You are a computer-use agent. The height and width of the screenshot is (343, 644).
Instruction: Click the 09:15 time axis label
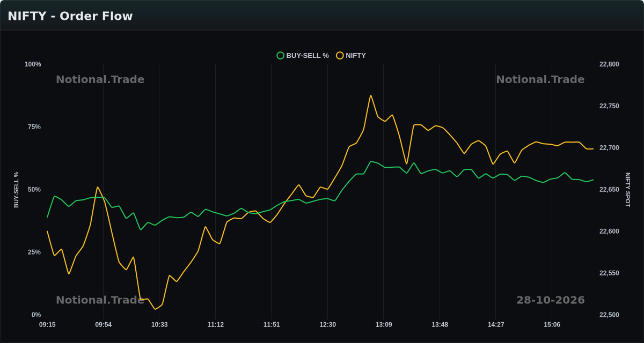pos(47,325)
